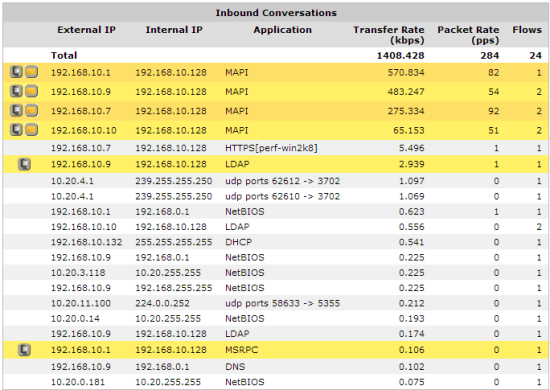Sort by the External IP column header

86,30
